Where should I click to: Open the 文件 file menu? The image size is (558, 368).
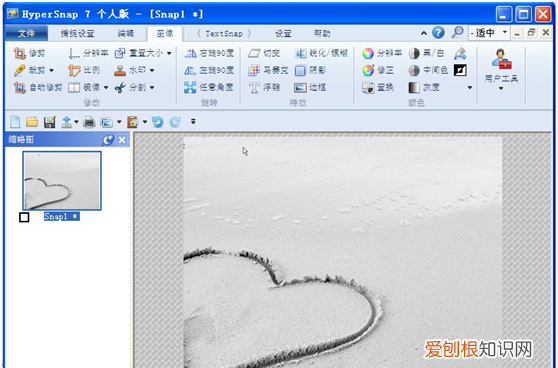click(x=26, y=33)
